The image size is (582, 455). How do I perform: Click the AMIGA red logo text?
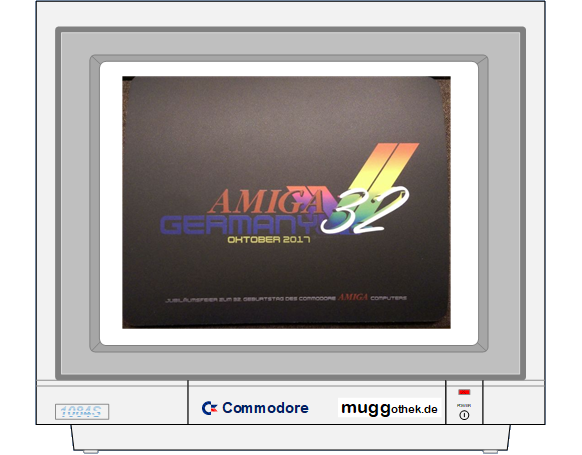coord(268,201)
